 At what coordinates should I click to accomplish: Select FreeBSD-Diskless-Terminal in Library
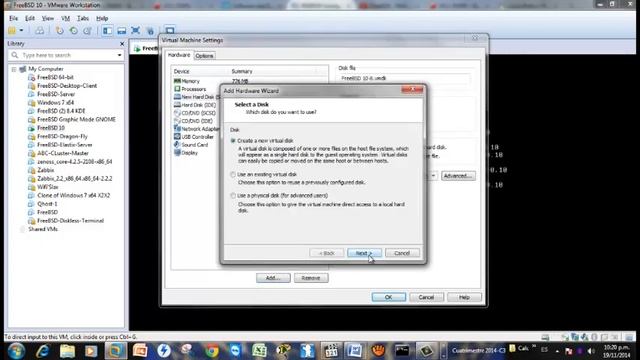(x=70, y=221)
